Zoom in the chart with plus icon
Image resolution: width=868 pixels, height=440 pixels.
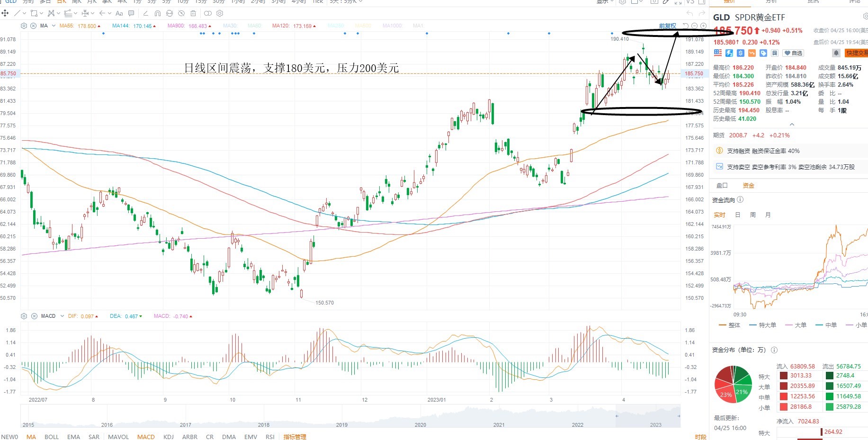tap(703, 26)
